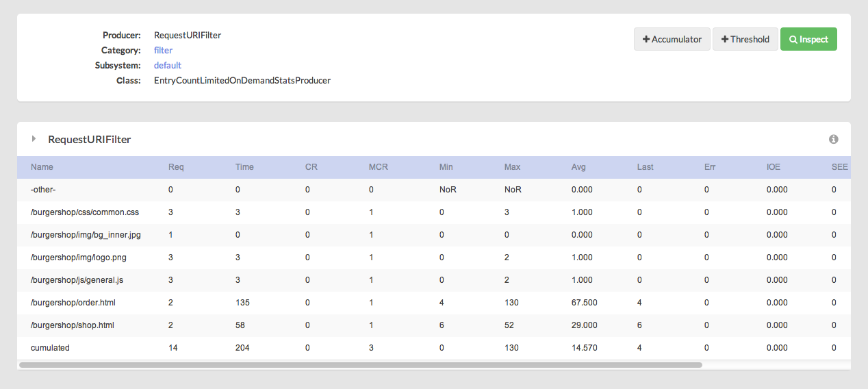Sort by Err column header
The image size is (868, 389).
point(710,167)
